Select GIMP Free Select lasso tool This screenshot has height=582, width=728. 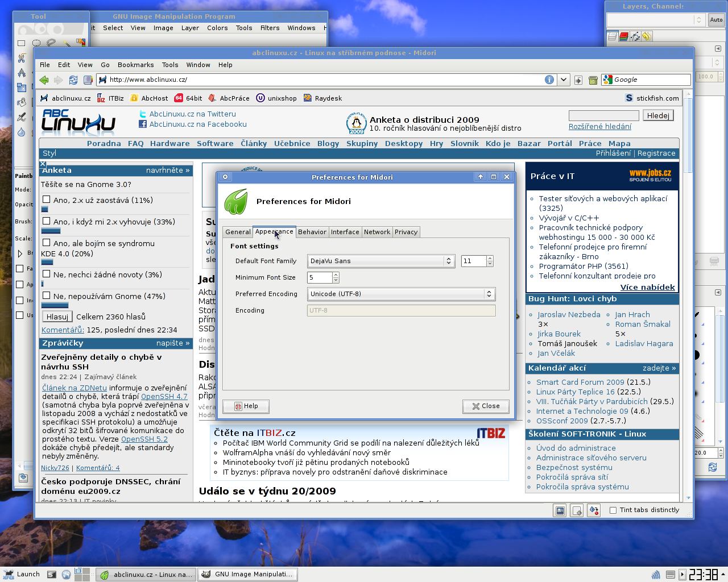51,43
